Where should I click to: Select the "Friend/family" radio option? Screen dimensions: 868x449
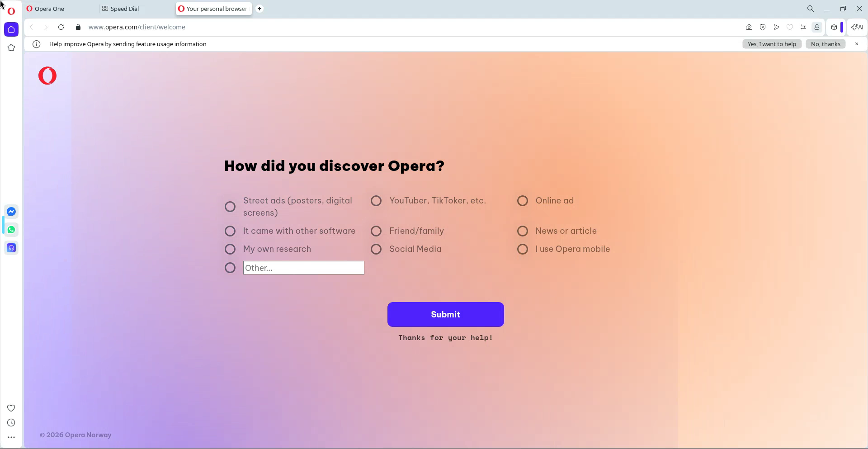coord(376,231)
